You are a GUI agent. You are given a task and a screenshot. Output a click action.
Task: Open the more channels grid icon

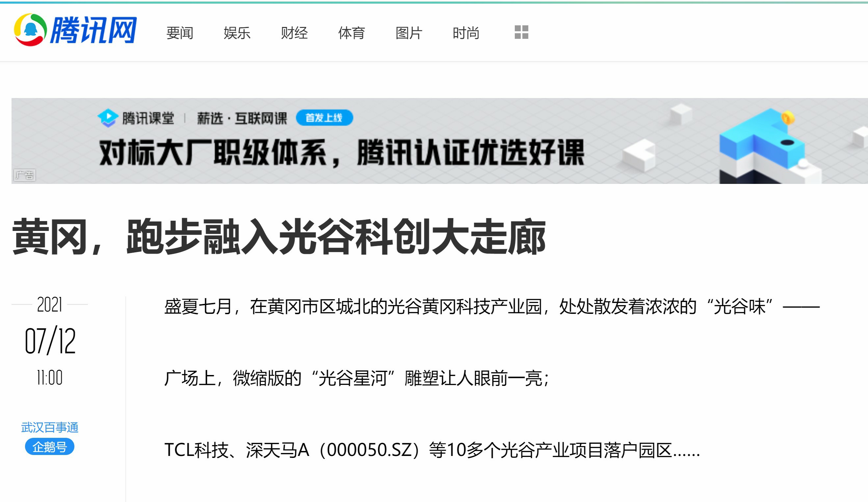pos(521,32)
